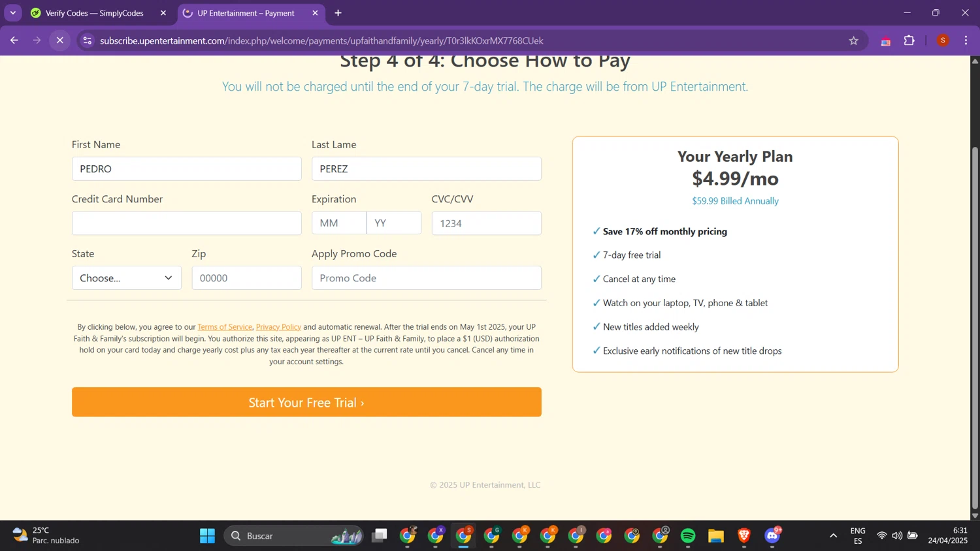Focus the CVC/CVV field

[x=486, y=223]
